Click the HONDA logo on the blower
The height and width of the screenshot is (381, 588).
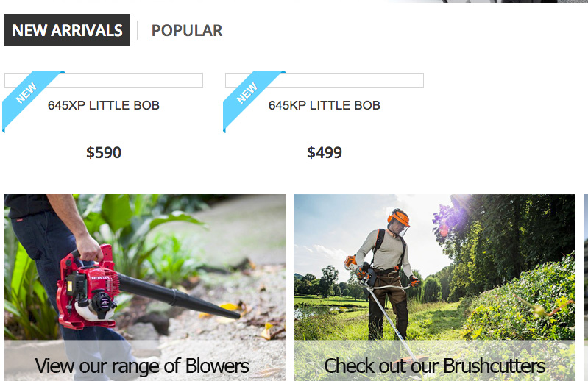click(101, 277)
